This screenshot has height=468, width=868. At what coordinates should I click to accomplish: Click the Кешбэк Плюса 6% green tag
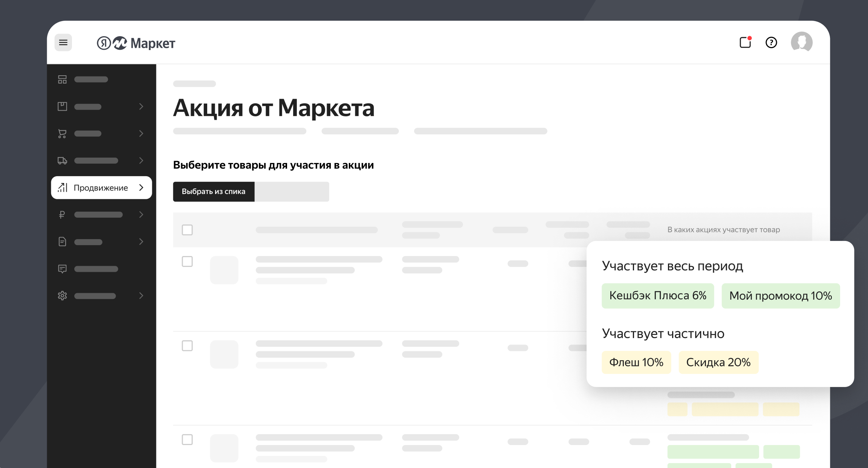point(657,296)
